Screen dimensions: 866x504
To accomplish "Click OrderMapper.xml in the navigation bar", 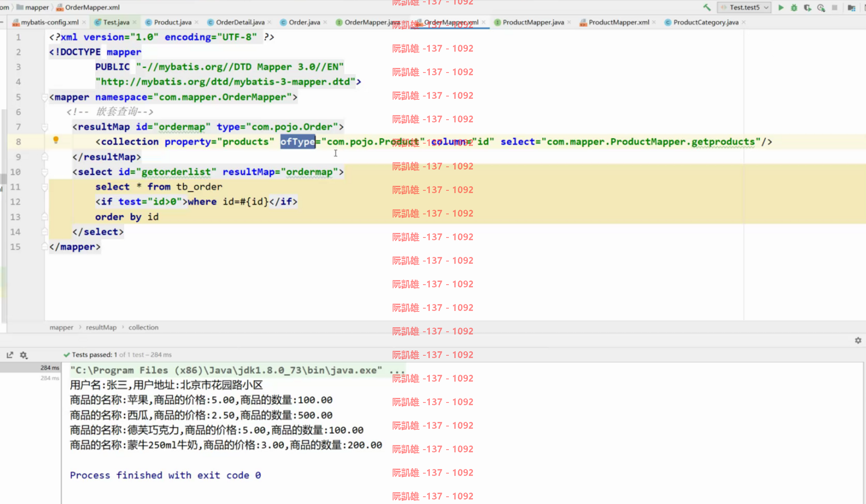I will pyautogui.click(x=88, y=7).
